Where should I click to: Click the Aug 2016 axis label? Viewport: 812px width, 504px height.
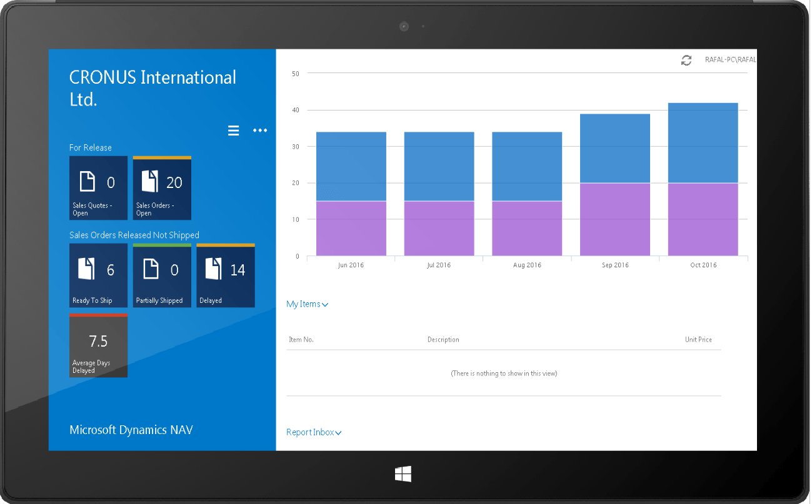point(527,265)
